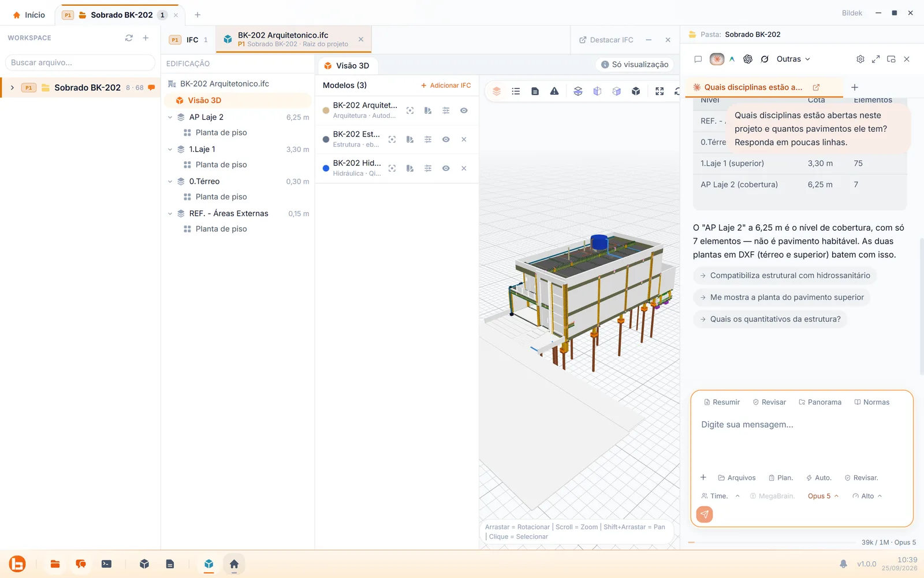Collapse the 0.Térreo tree node
The width and height of the screenshot is (924, 578).
tap(170, 181)
